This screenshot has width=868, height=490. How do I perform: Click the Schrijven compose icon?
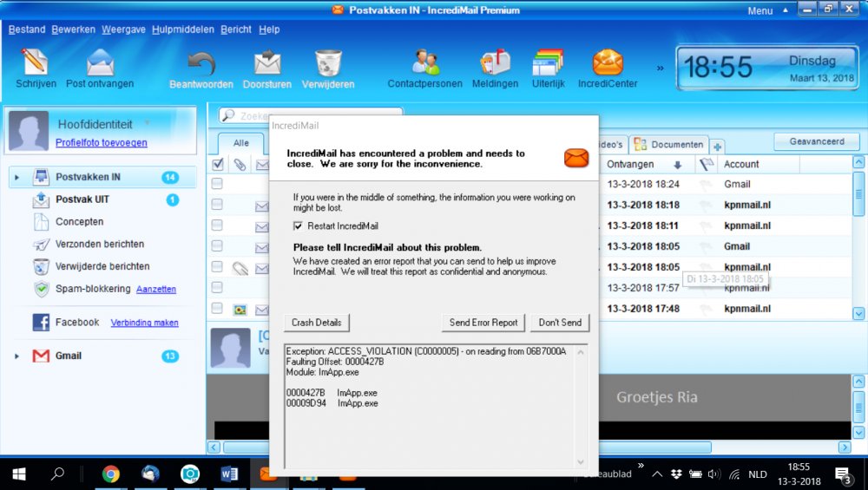36,62
